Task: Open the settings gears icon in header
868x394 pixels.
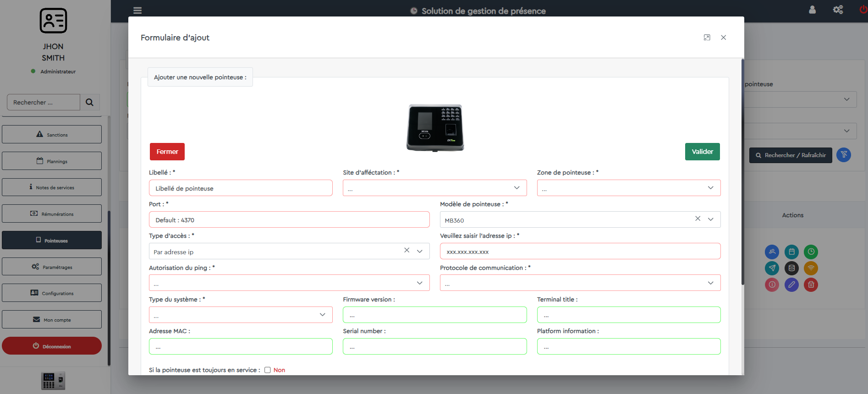Action: (838, 10)
